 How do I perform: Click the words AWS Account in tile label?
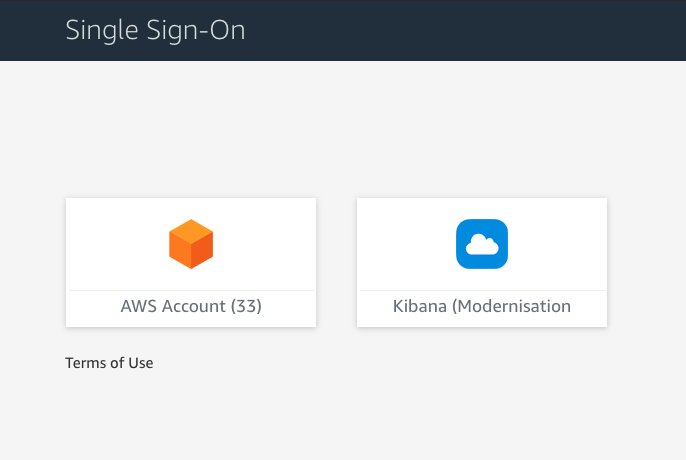(x=173, y=306)
